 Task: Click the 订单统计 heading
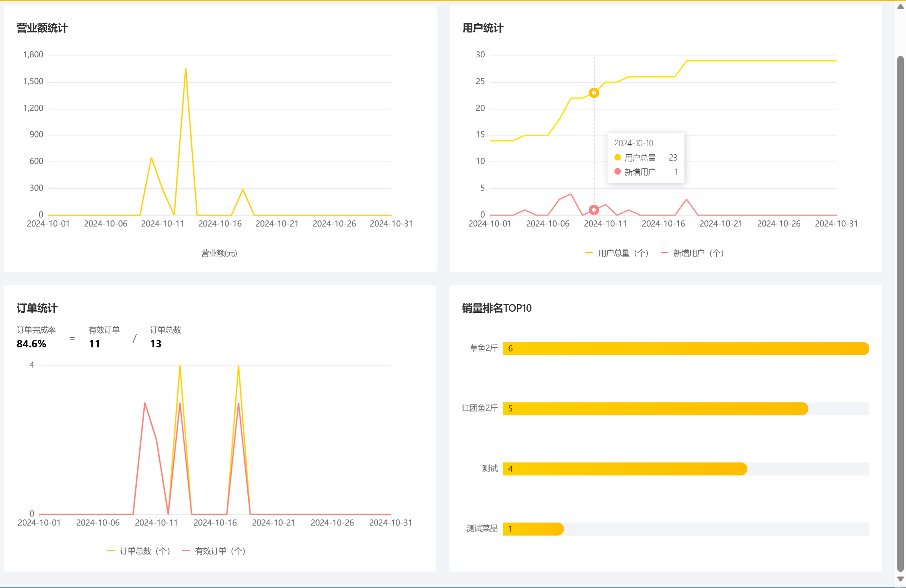pos(37,308)
